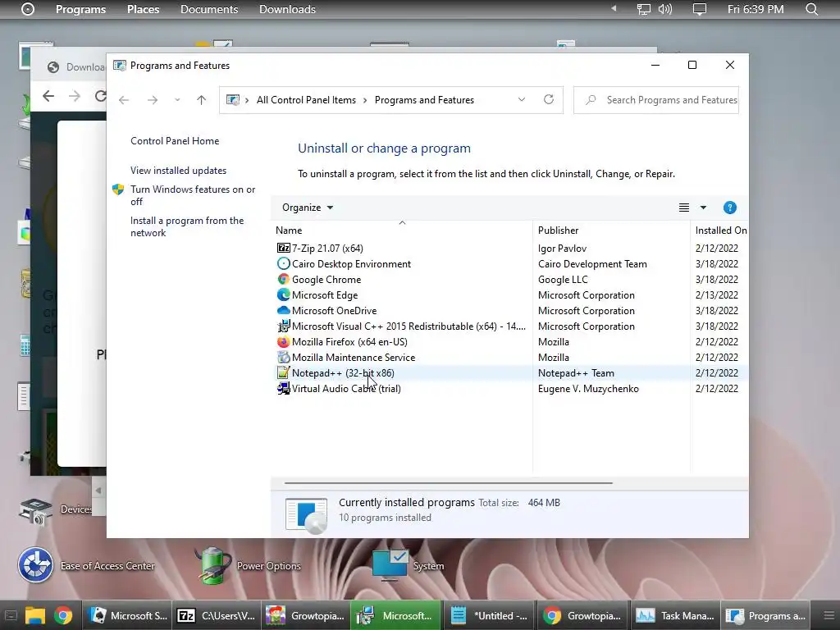Open the Cairo logo menu
The image size is (840, 630).
(x=28, y=9)
